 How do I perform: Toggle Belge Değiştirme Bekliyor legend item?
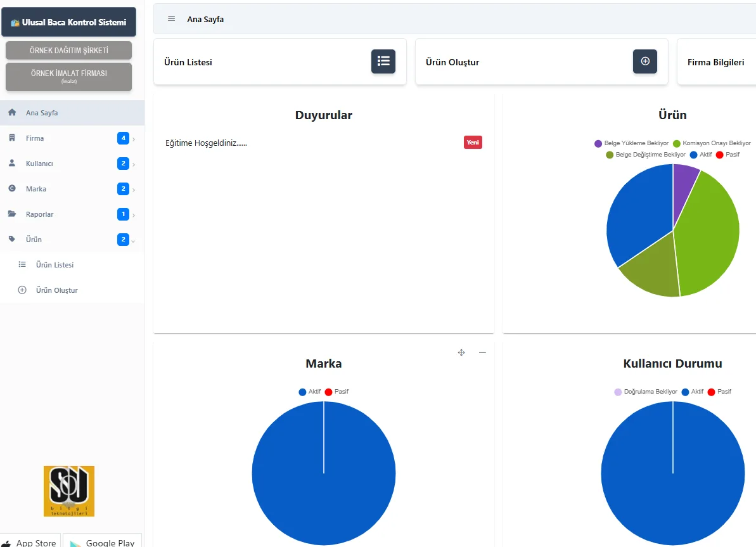click(646, 155)
